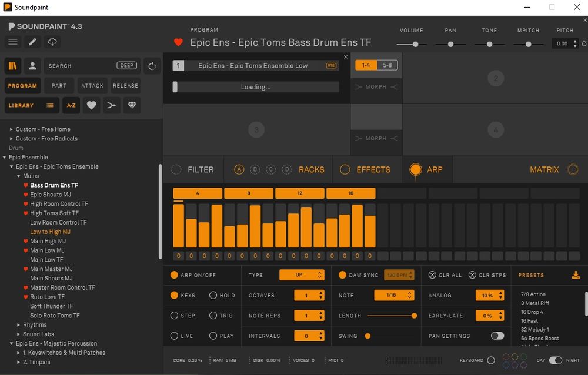This screenshot has height=375, width=588.
Task: Click the download presets icon
Action: point(576,275)
